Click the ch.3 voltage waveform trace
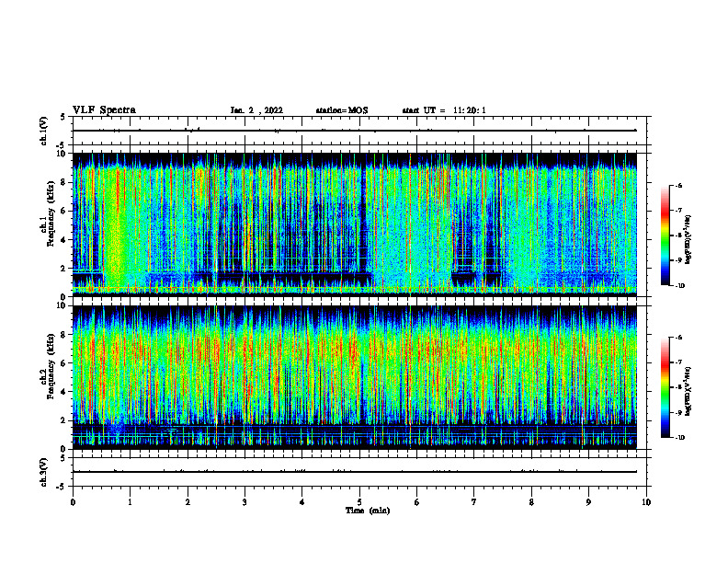This screenshot has width=728, height=563. [354, 472]
